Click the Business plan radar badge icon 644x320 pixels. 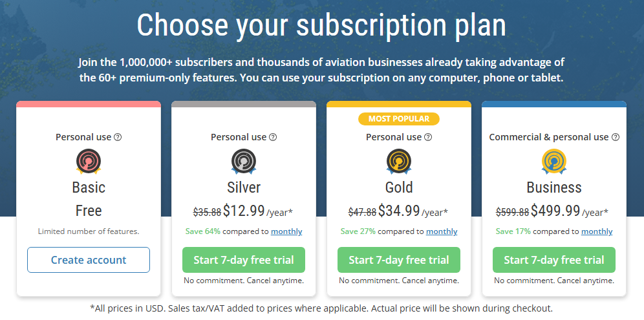pos(554,161)
